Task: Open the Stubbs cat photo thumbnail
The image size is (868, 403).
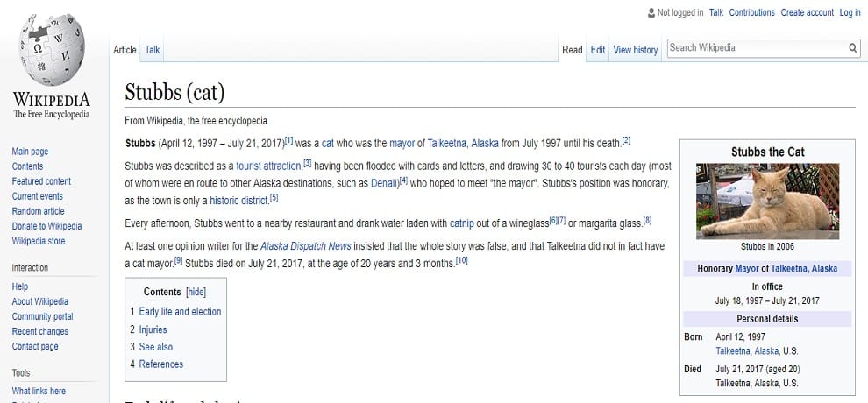Action: coord(767,201)
